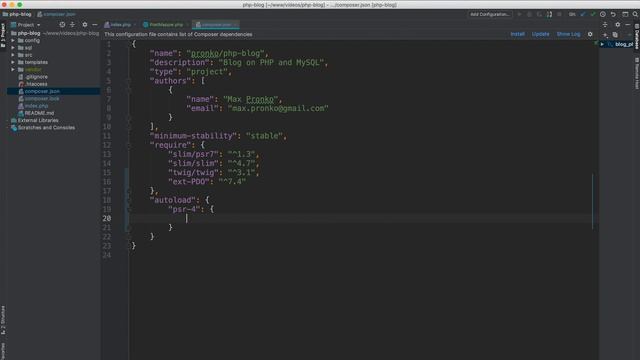Image resolution: width=640 pixels, height=360 pixels.
Task: Click composer.json breadcrumb in navigation bar
Action: [x=56, y=14]
